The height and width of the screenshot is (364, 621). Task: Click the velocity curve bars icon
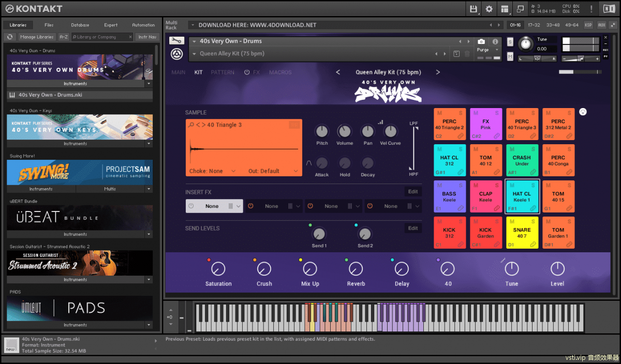pyautogui.click(x=381, y=122)
